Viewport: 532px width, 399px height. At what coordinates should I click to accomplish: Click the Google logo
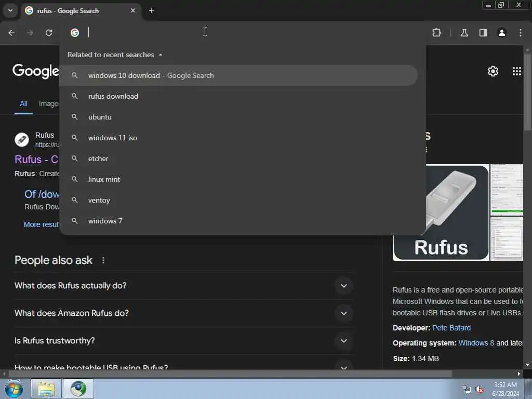click(36, 71)
